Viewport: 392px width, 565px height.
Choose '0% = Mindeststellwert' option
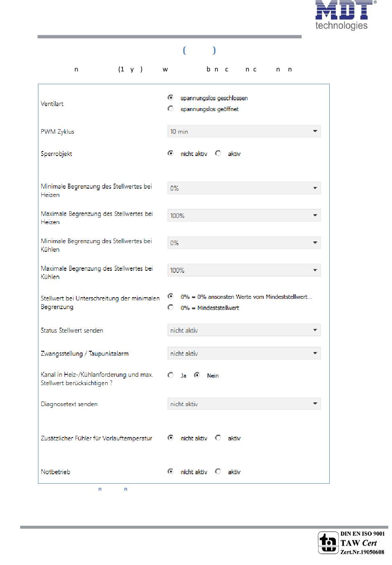(x=170, y=307)
